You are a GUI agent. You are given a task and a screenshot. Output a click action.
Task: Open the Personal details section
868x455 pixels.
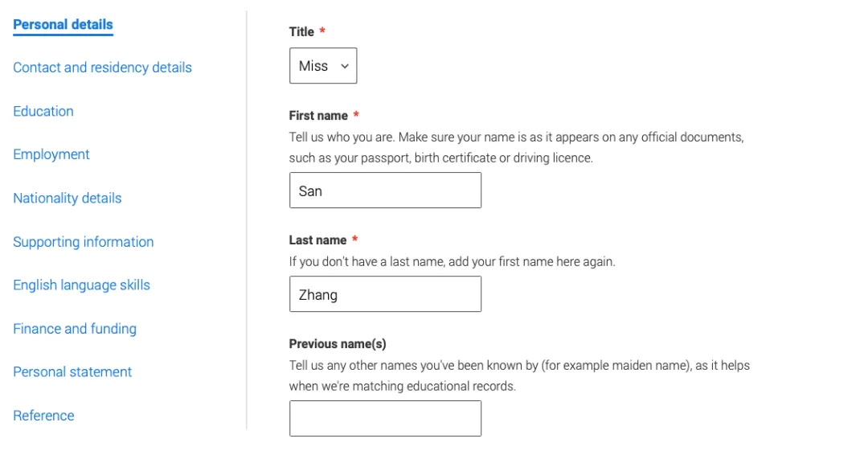tap(63, 24)
